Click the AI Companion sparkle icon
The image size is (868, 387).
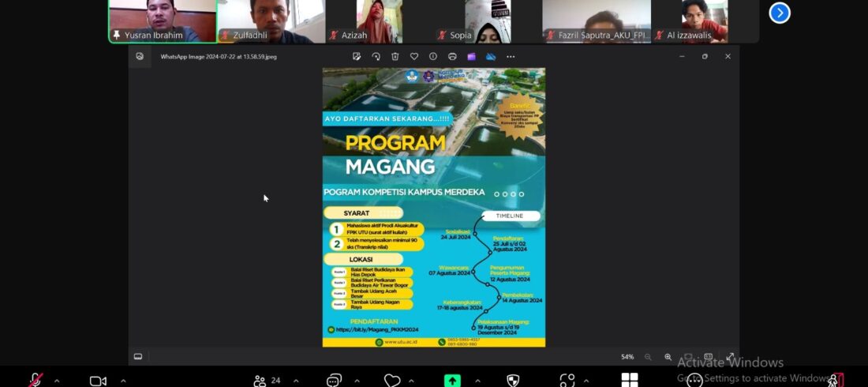click(567, 381)
